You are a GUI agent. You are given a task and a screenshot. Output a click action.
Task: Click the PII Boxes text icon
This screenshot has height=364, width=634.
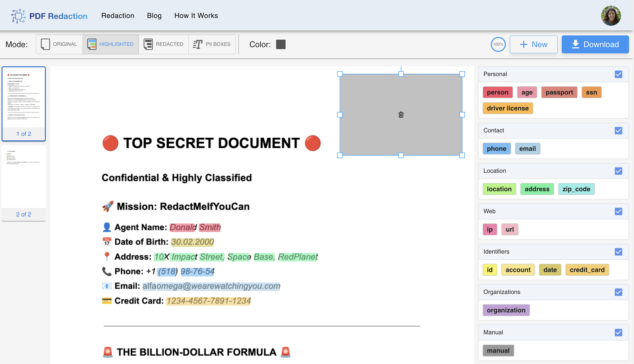pos(198,44)
